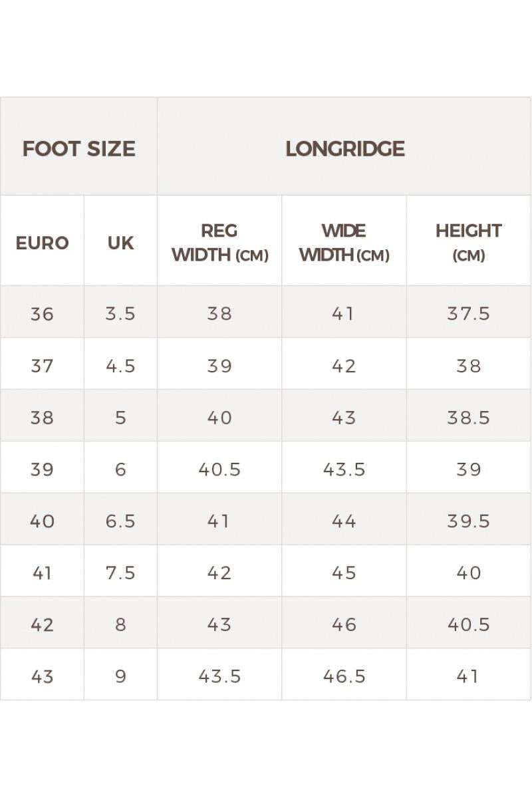Click the 39.5 height value

(x=468, y=521)
